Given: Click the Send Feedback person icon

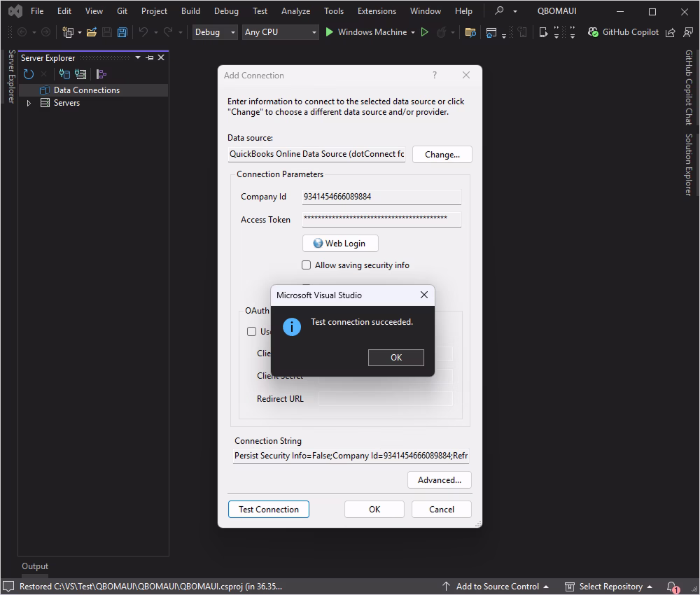Looking at the screenshot, I should point(688,32).
